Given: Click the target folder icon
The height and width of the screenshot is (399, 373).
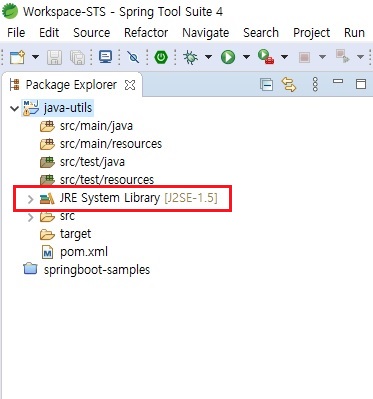Looking at the screenshot, I should [x=47, y=235].
